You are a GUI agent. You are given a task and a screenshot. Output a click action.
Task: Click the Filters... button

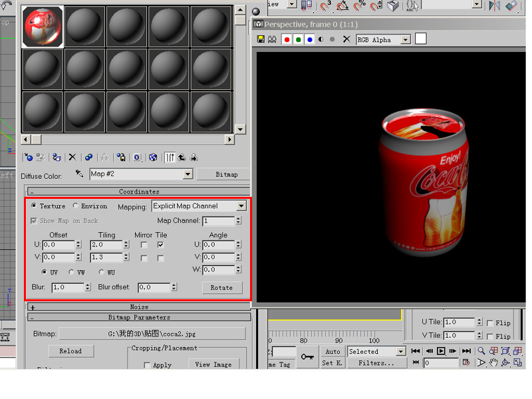pos(376,363)
